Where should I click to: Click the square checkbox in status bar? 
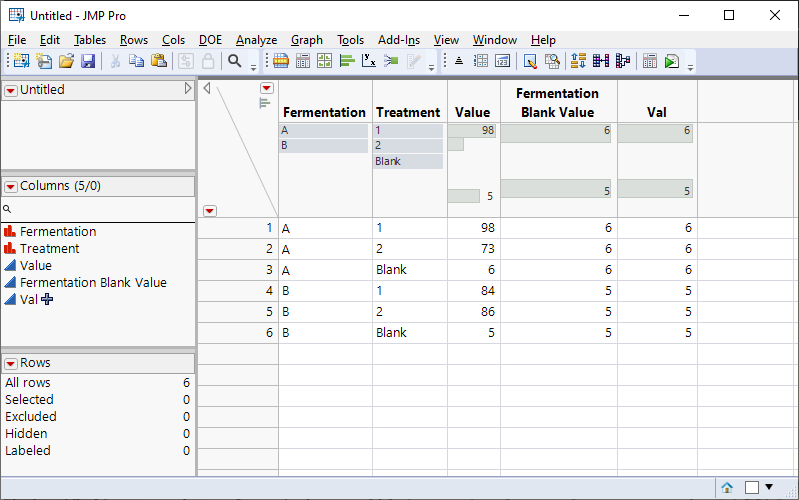click(x=752, y=488)
